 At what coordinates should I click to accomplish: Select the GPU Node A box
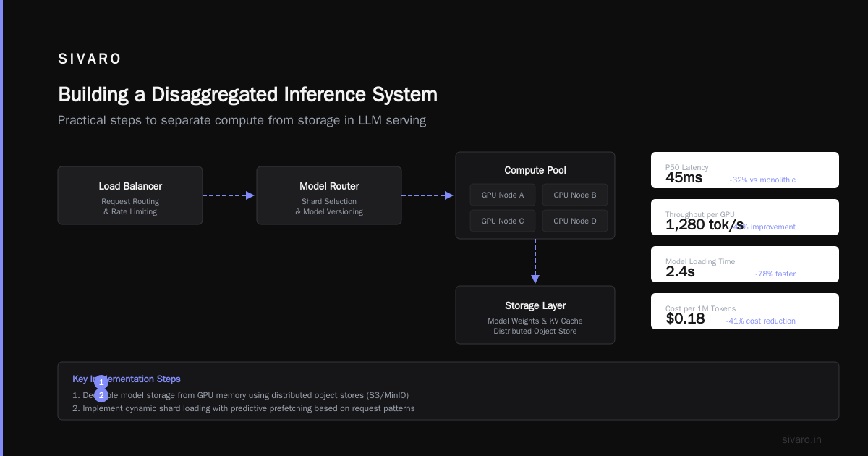pyautogui.click(x=503, y=195)
